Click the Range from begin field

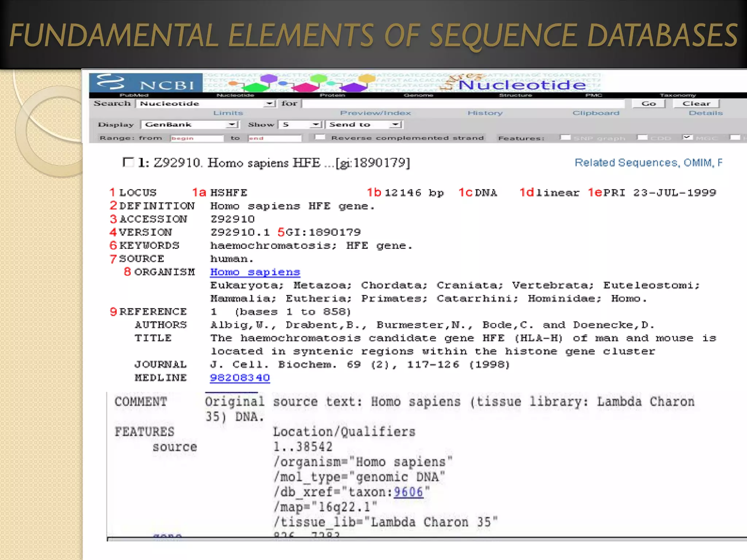tap(197, 138)
